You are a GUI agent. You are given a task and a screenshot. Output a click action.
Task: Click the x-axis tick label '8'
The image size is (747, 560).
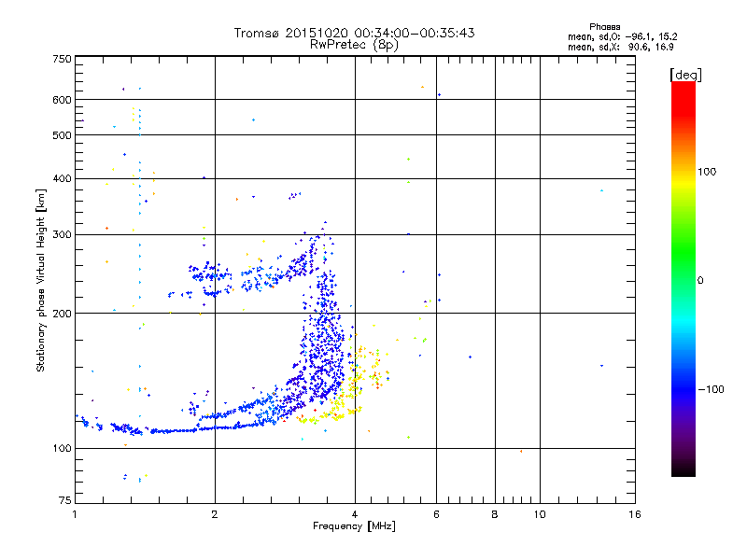[x=495, y=514]
